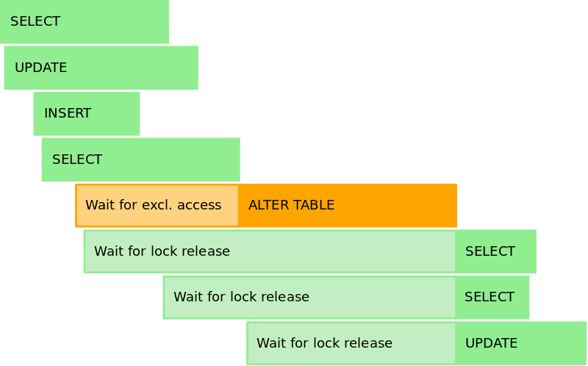This screenshot has width=588, height=366.
Task: Click the 'ALTER TABLE' text label
Action: (291, 205)
